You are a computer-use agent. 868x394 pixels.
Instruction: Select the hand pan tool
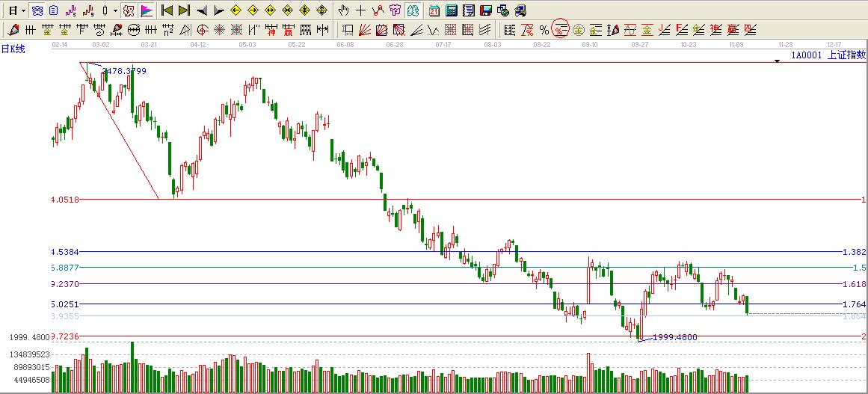click(x=343, y=10)
